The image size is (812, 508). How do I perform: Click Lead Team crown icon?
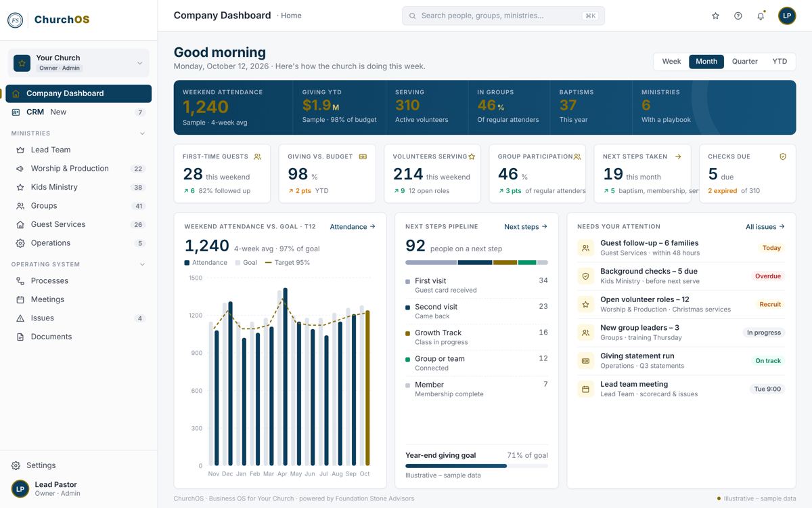coord(20,150)
